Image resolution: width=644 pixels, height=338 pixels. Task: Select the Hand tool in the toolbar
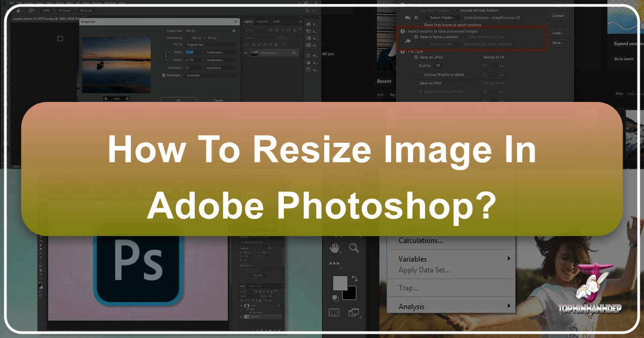(x=335, y=247)
